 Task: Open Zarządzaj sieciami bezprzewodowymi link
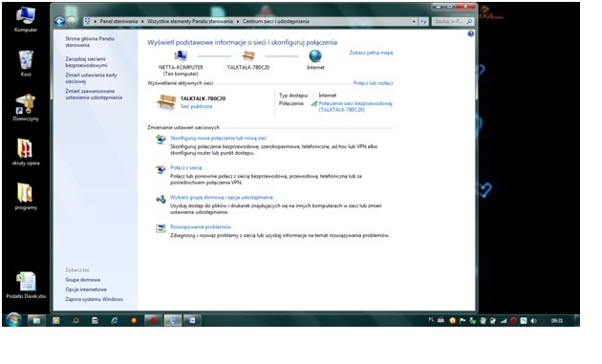pyautogui.click(x=86, y=62)
